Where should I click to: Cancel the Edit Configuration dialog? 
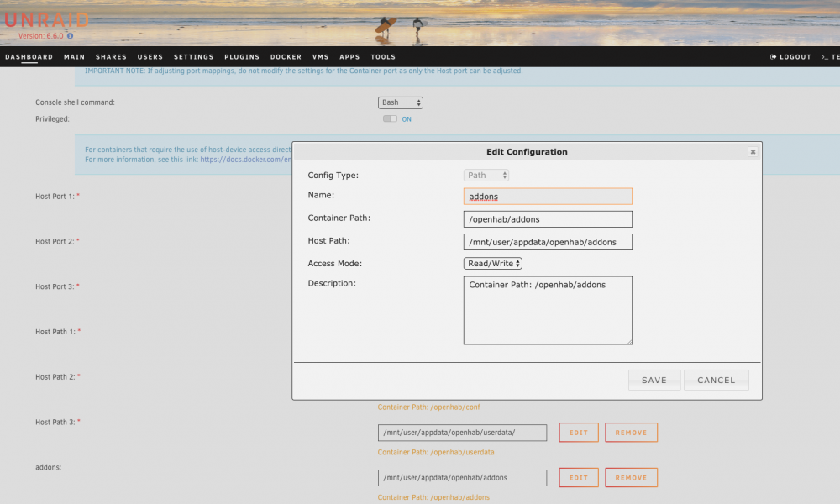click(x=717, y=381)
